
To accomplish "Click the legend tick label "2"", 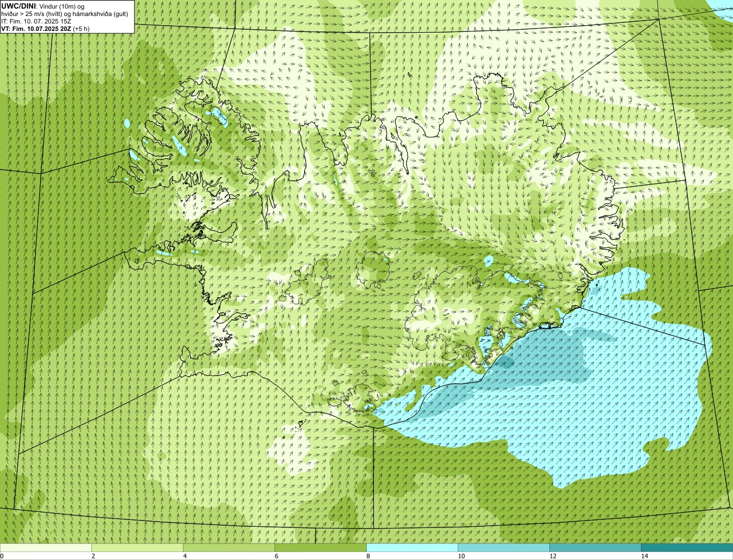I will 93,556.
